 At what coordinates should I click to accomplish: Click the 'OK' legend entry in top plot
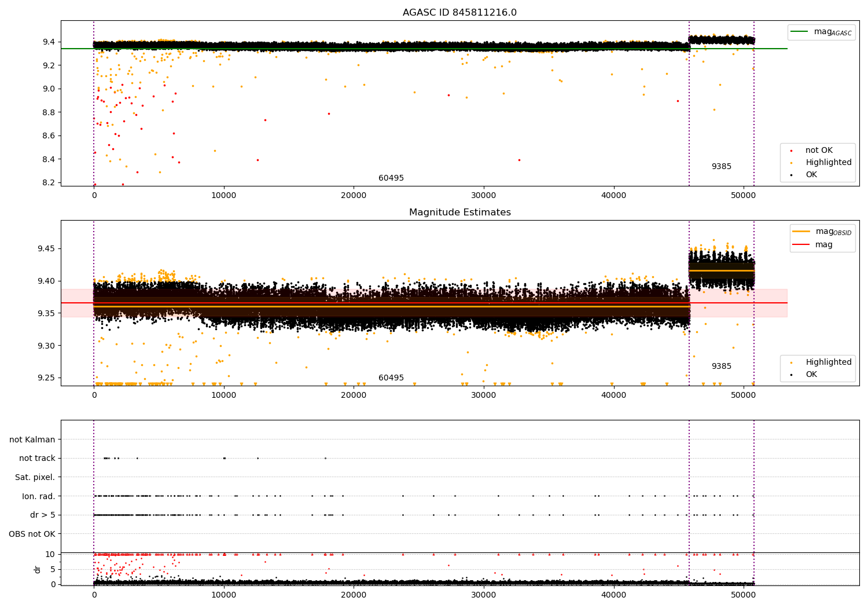[x=811, y=175]
